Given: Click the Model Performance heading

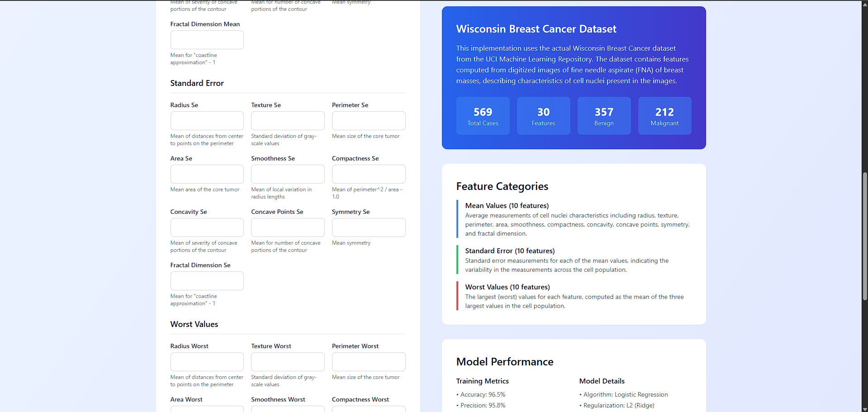Looking at the screenshot, I should click(505, 362).
